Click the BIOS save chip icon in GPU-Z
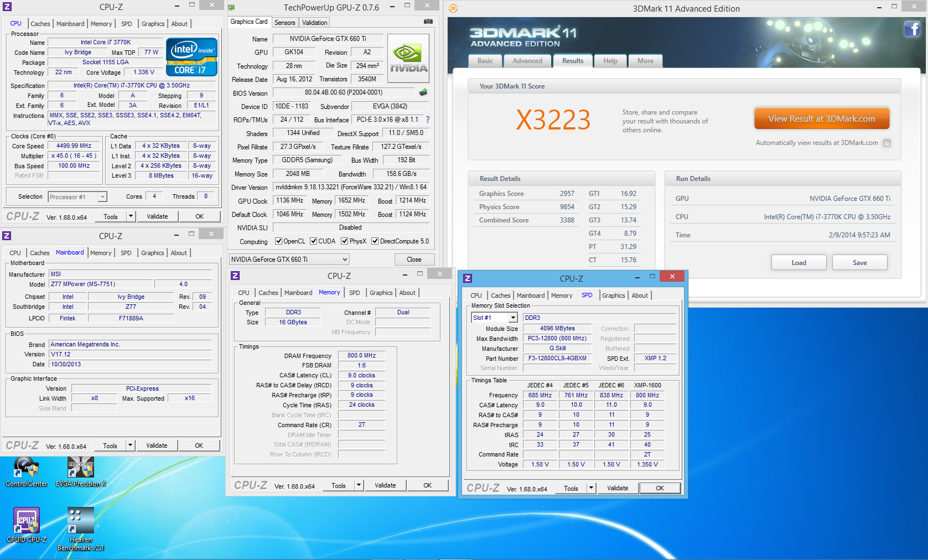The width and height of the screenshot is (928, 560). click(423, 92)
